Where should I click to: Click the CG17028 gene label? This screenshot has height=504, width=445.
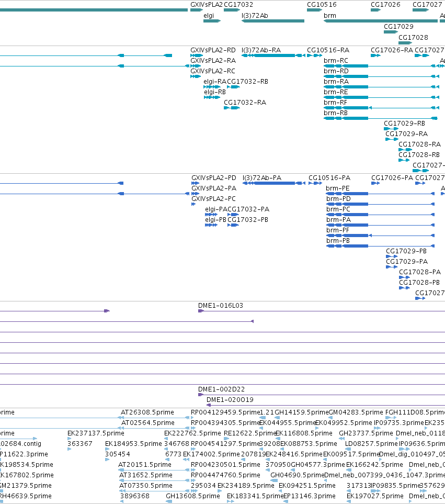(413, 37)
